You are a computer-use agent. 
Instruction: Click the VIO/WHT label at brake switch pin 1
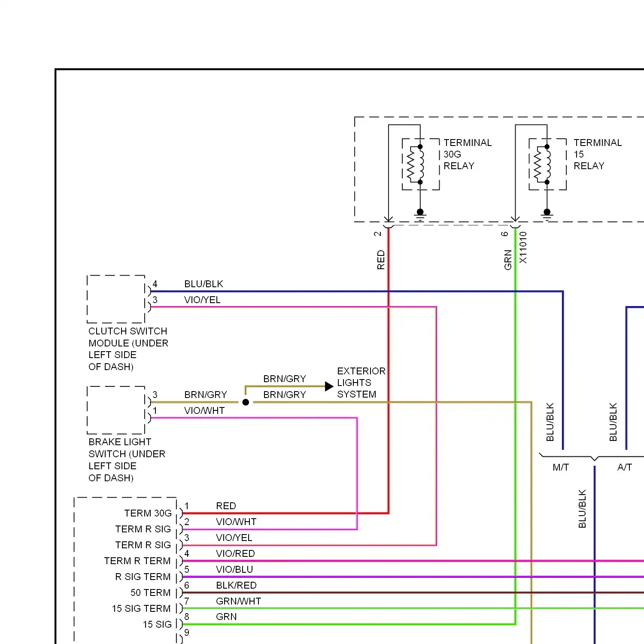(x=204, y=411)
